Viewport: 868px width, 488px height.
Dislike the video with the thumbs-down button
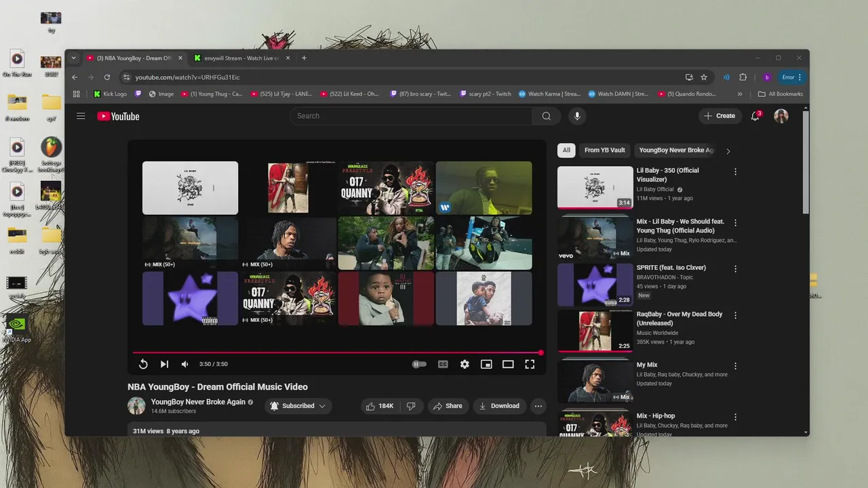pos(411,406)
